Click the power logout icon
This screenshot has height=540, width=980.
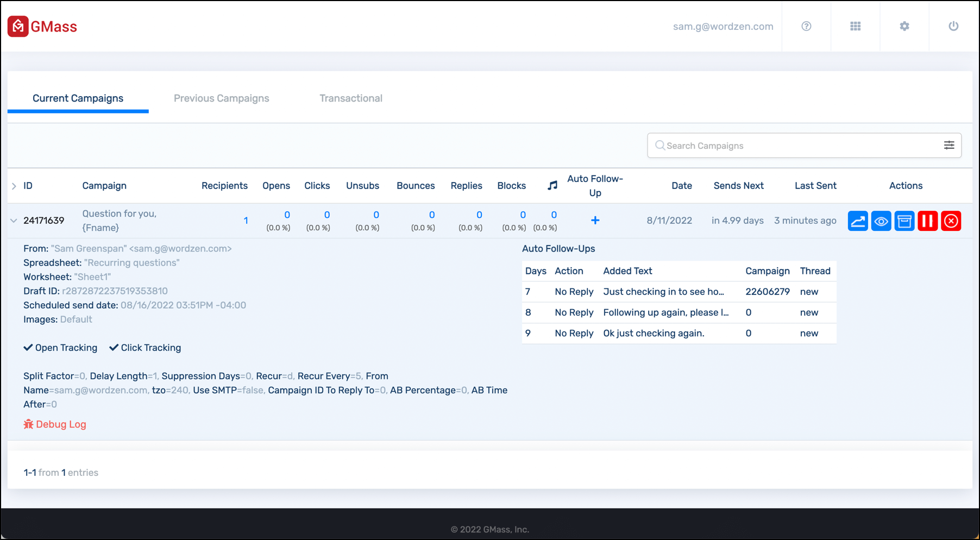click(x=953, y=26)
